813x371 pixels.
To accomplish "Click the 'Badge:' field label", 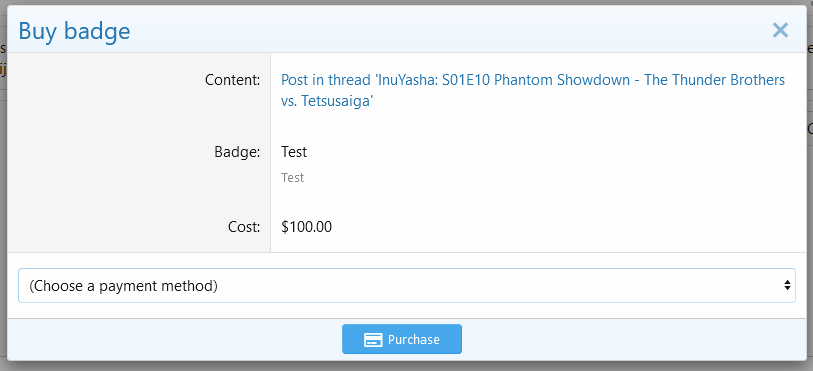I will [x=237, y=152].
